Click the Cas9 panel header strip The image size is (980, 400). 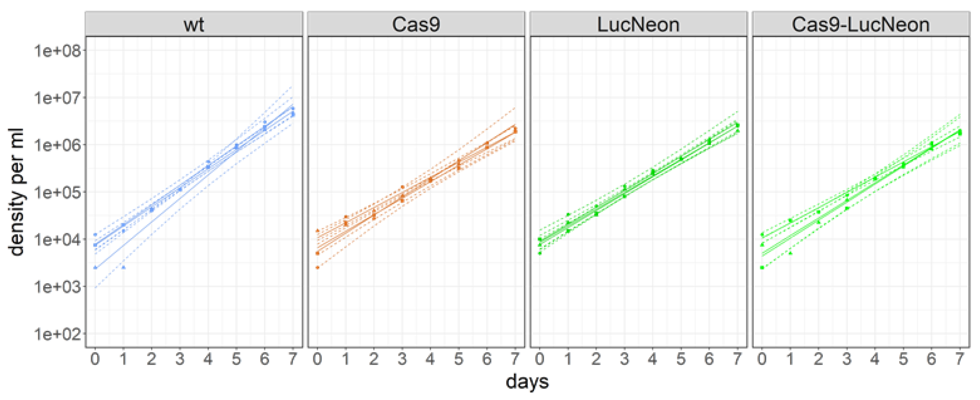tap(416, 24)
